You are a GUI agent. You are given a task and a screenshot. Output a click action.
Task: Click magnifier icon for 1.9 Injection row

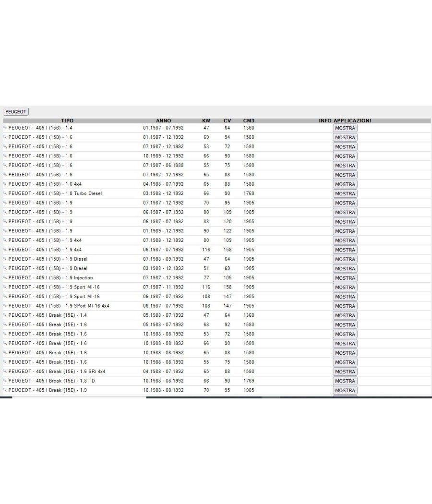(x=5, y=278)
